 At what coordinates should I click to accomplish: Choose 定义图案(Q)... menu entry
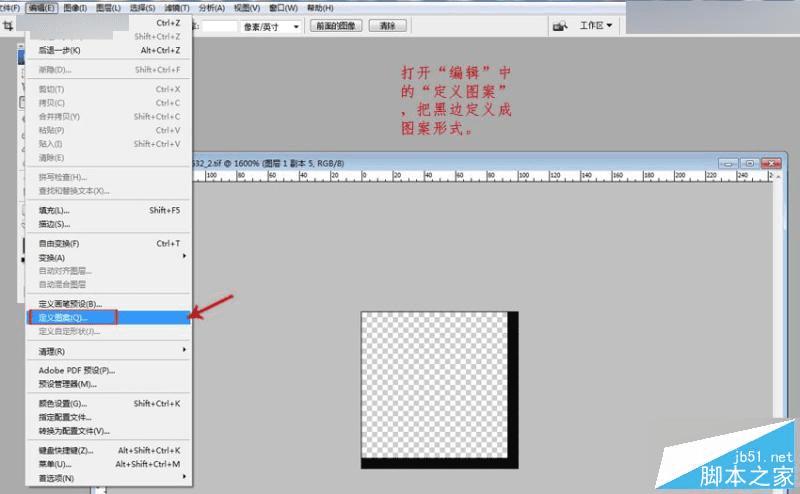(x=109, y=317)
